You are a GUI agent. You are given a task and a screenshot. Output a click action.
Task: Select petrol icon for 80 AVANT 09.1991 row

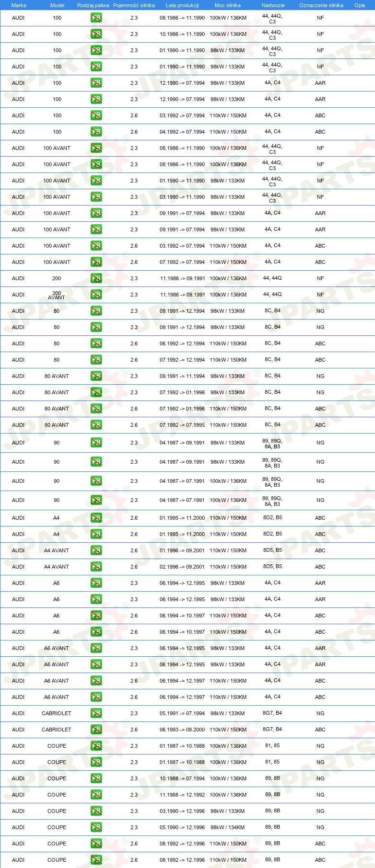(96, 376)
